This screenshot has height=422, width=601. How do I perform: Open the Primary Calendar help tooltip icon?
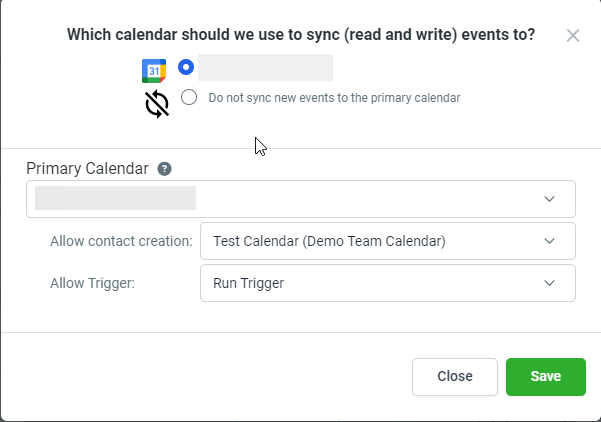(x=164, y=169)
